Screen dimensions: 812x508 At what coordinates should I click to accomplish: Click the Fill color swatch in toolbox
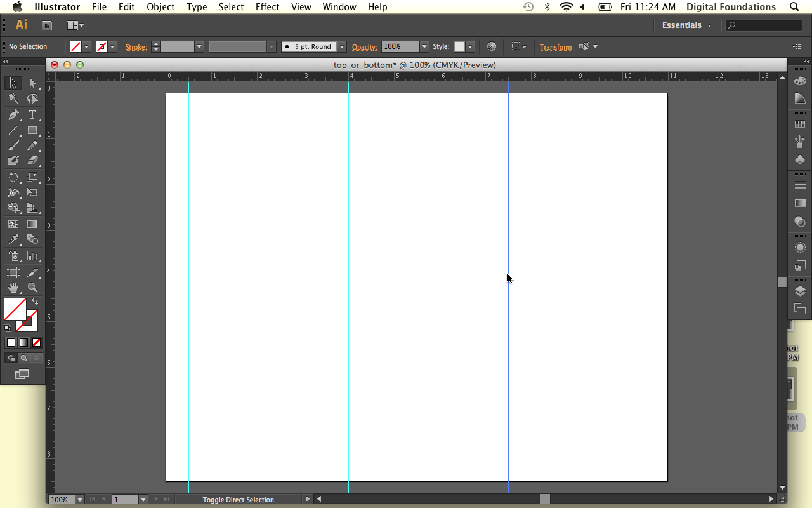[x=15, y=309]
